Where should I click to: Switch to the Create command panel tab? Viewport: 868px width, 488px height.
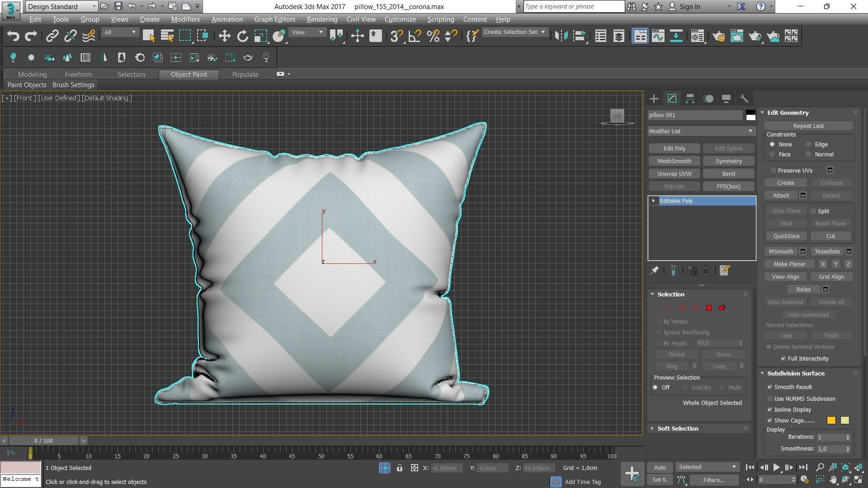(x=654, y=99)
